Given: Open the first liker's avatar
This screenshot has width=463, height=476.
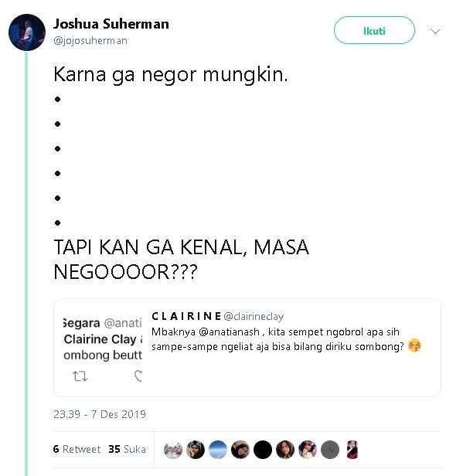Looking at the screenshot, I should 172,450.
